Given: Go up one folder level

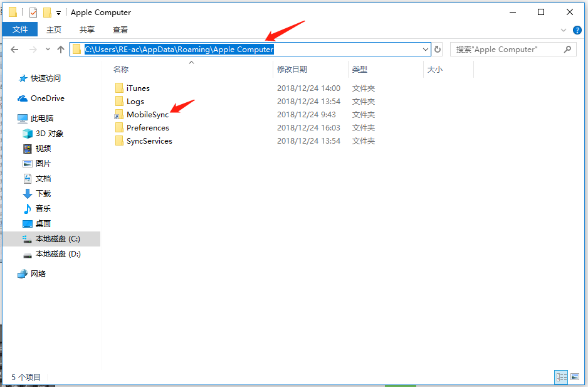Looking at the screenshot, I should [x=61, y=50].
